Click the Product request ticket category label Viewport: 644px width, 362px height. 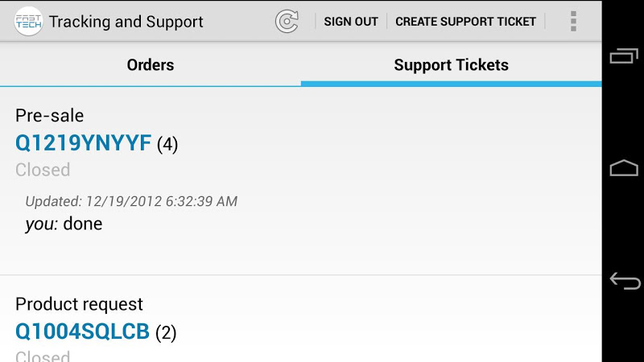(x=79, y=304)
